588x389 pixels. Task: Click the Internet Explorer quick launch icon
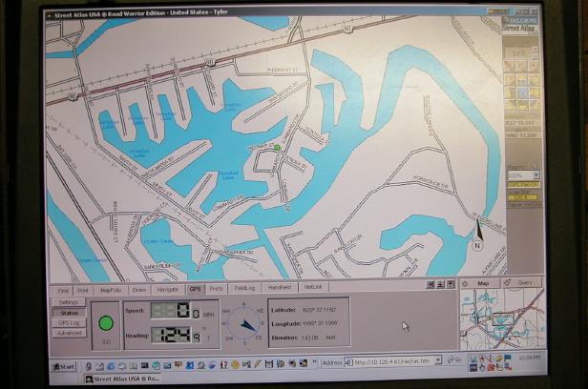[x=111, y=366]
